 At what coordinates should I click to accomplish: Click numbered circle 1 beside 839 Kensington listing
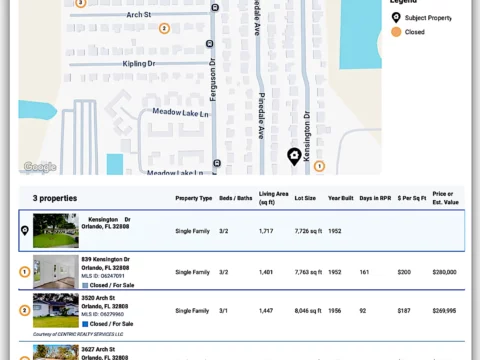25,272
